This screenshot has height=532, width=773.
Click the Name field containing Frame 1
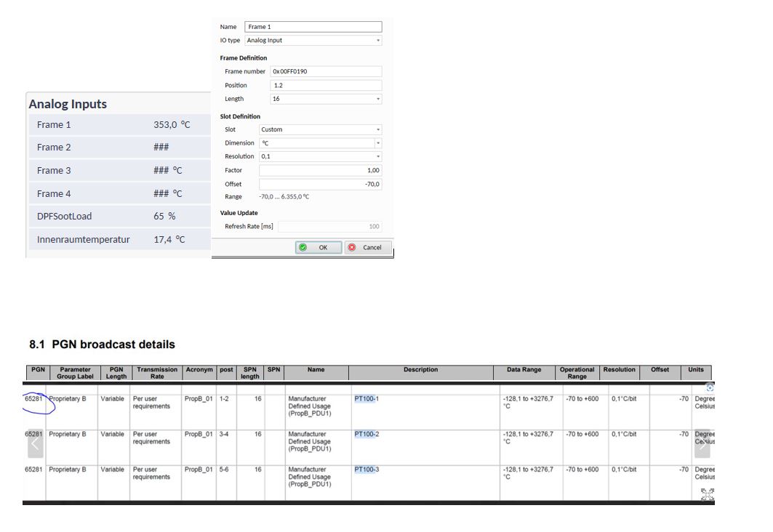tap(313, 27)
